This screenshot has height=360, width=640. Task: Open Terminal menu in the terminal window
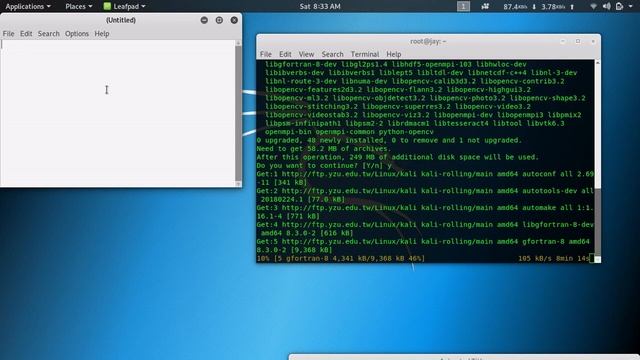(365, 54)
